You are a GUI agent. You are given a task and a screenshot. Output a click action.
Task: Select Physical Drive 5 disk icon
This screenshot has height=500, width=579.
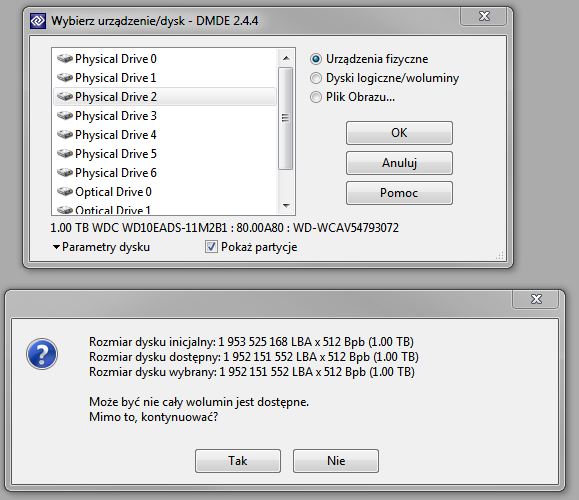[x=65, y=154]
